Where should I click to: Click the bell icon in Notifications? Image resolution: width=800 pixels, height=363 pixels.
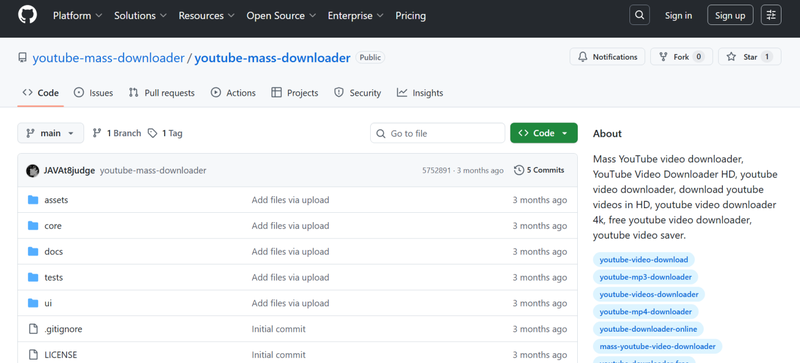(583, 57)
